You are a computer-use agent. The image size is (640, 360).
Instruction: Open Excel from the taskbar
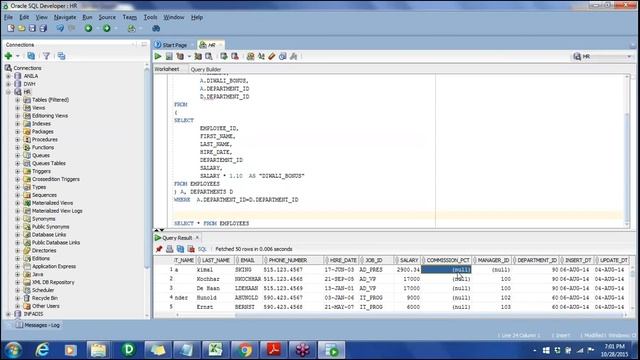coord(216,350)
